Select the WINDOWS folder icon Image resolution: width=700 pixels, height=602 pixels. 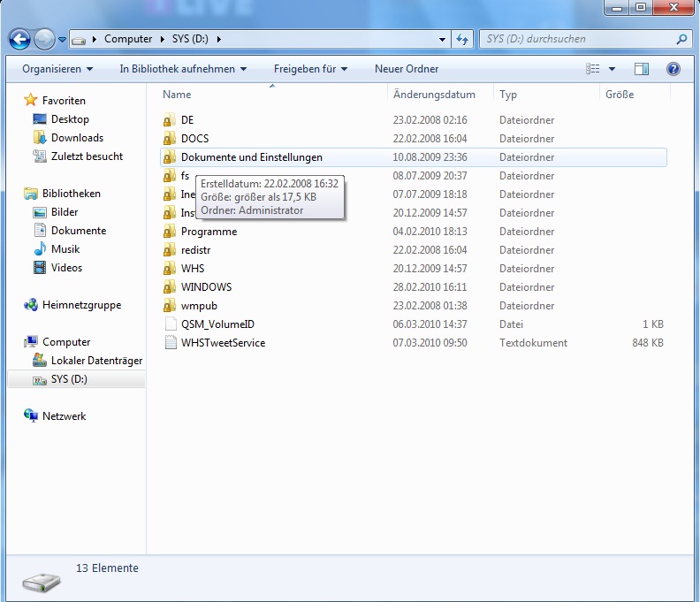(x=171, y=287)
